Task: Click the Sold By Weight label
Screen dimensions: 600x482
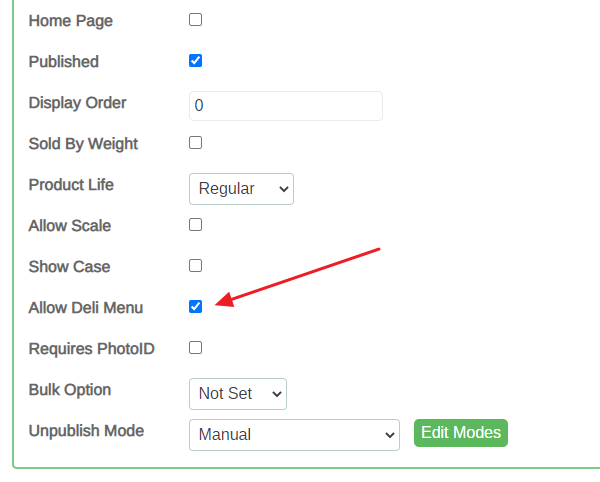Action: (83, 144)
